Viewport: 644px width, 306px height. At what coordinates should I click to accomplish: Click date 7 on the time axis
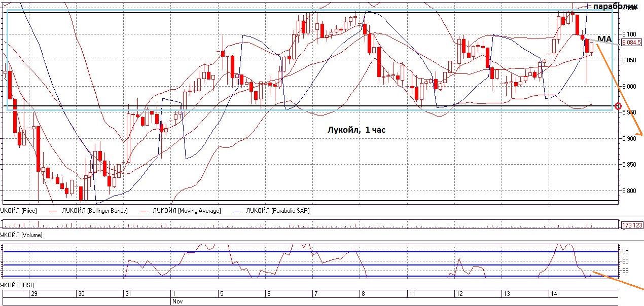click(315, 294)
